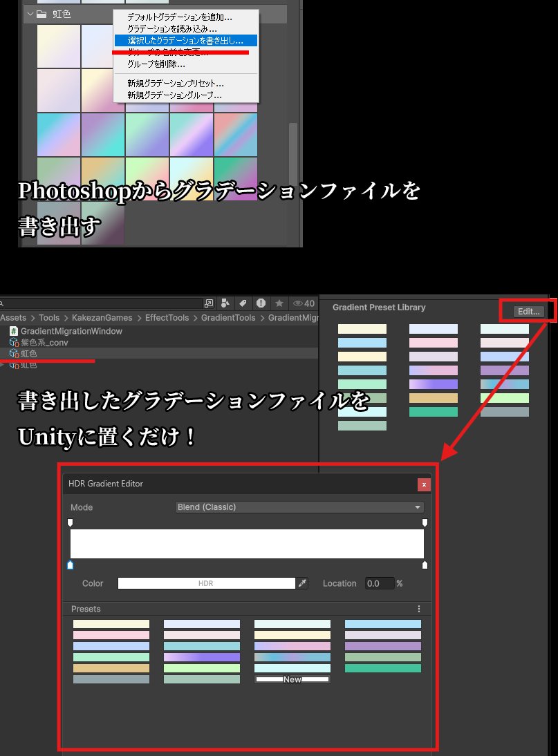Go to Tools folder in breadcrumb
Screen dimensions: 558x756
[49, 318]
